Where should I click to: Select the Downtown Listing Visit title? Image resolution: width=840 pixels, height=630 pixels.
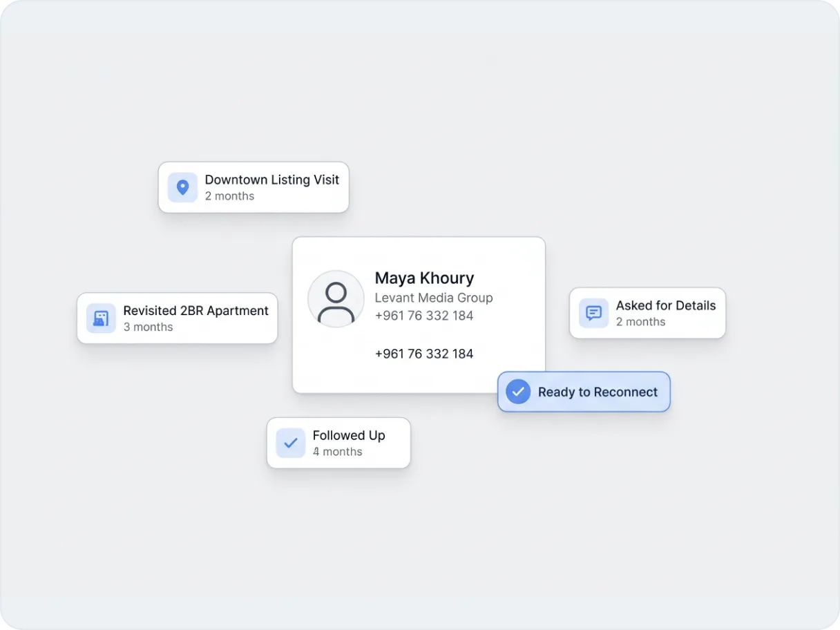[x=271, y=180]
